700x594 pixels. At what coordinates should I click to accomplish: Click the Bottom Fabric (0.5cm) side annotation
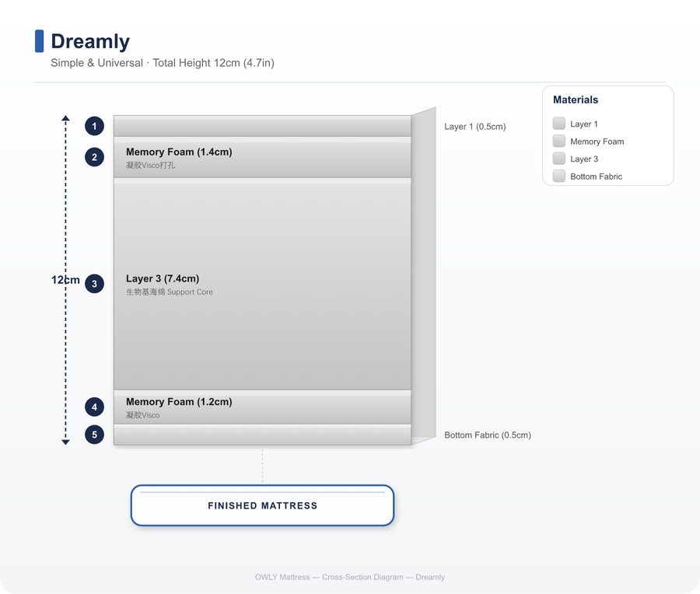(488, 435)
